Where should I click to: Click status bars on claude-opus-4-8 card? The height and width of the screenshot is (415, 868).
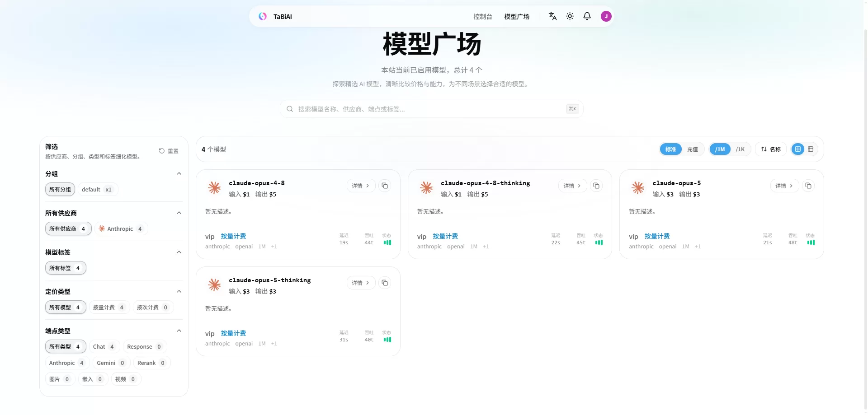[x=387, y=242]
